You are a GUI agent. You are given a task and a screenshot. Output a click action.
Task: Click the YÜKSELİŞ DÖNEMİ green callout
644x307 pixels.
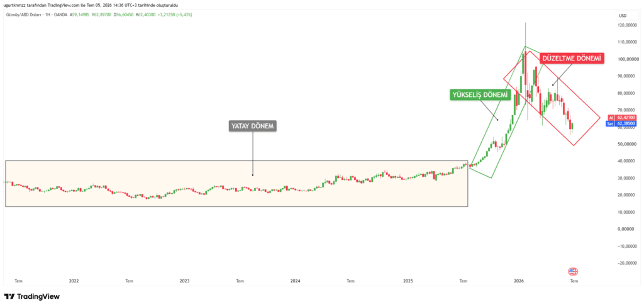click(x=480, y=95)
